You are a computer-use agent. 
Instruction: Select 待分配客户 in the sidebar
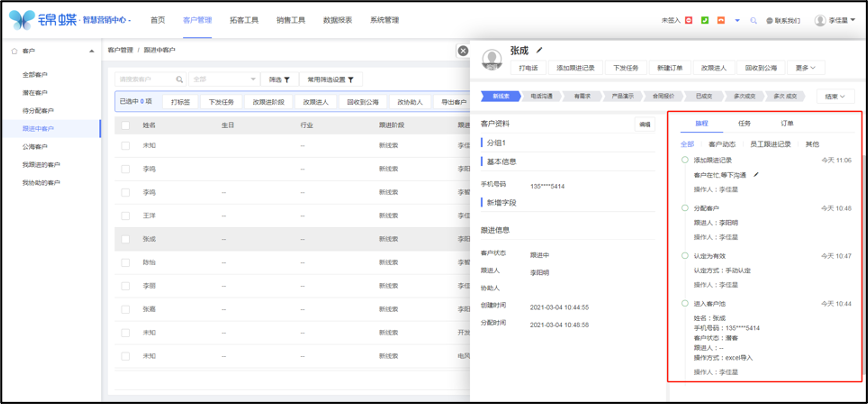(x=38, y=111)
